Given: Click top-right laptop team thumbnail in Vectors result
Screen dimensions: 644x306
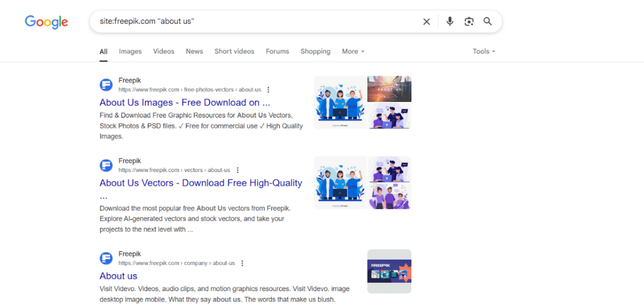Looking at the screenshot, I should (389, 169).
